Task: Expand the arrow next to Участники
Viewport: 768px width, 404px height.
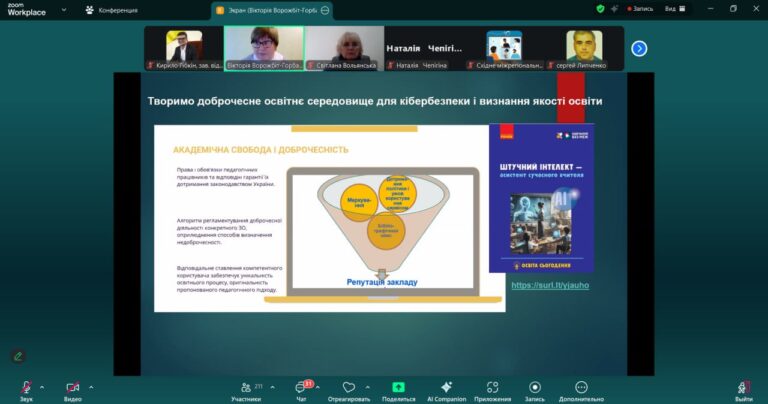Action: (275, 387)
